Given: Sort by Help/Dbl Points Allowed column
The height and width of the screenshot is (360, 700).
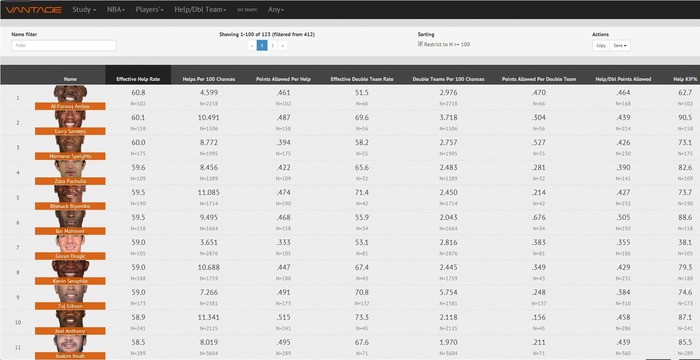Looking at the screenshot, I should pyautogui.click(x=623, y=79).
